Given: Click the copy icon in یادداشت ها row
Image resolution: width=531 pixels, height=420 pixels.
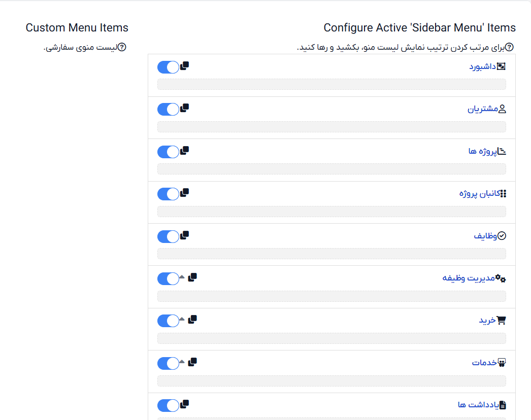Looking at the screenshot, I should point(185,404).
